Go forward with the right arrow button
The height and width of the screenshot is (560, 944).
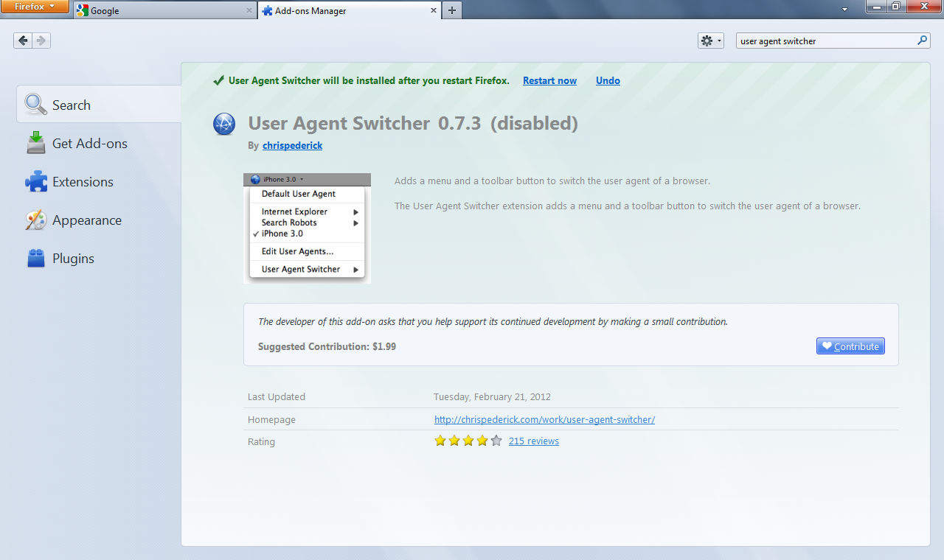point(42,41)
